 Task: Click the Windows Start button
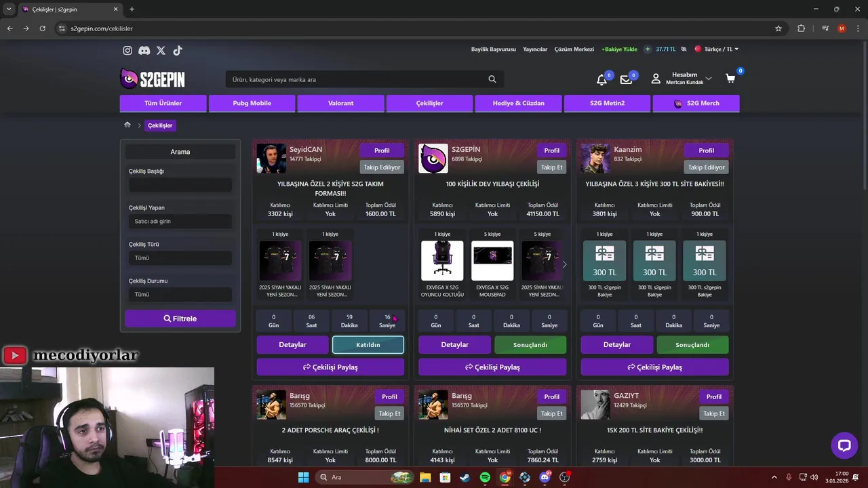click(303, 477)
